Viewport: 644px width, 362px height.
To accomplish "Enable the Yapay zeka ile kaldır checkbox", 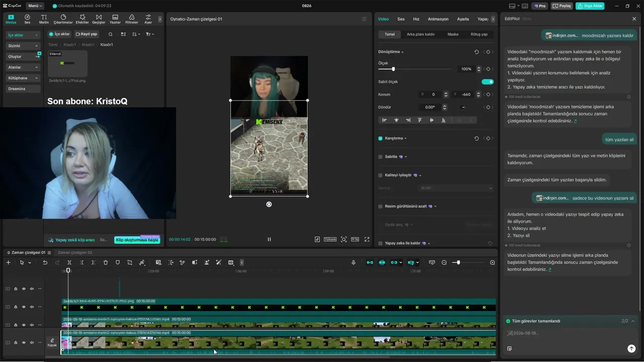I will tap(380, 243).
